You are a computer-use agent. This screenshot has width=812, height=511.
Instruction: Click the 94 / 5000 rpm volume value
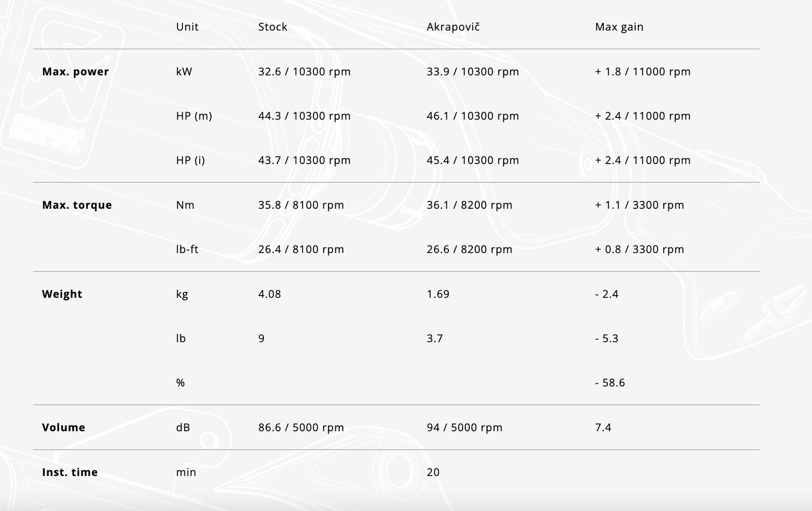(x=464, y=428)
